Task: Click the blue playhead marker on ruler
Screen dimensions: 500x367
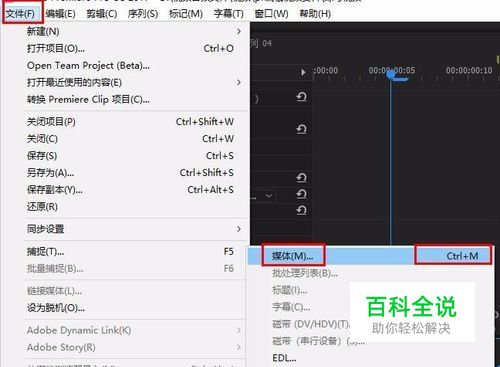Action: pos(391,75)
